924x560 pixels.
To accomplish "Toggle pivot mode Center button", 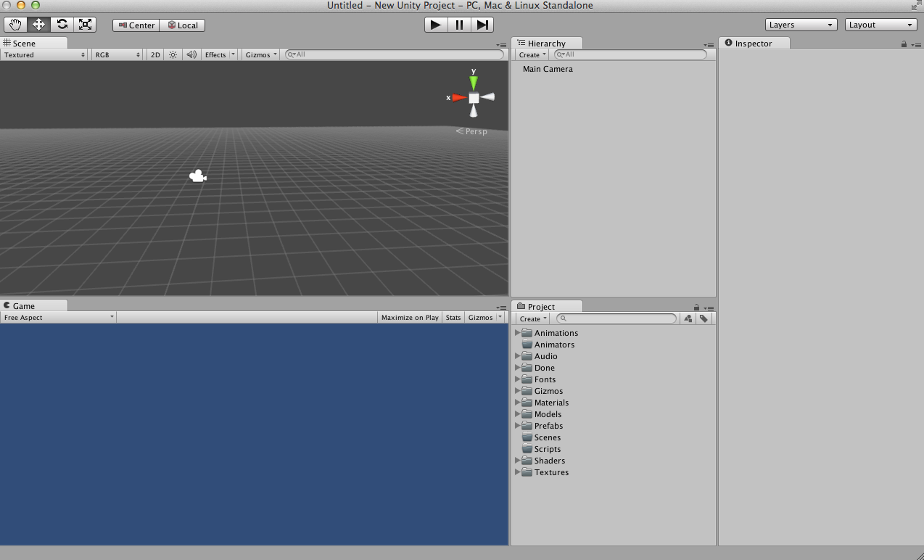I will [136, 25].
